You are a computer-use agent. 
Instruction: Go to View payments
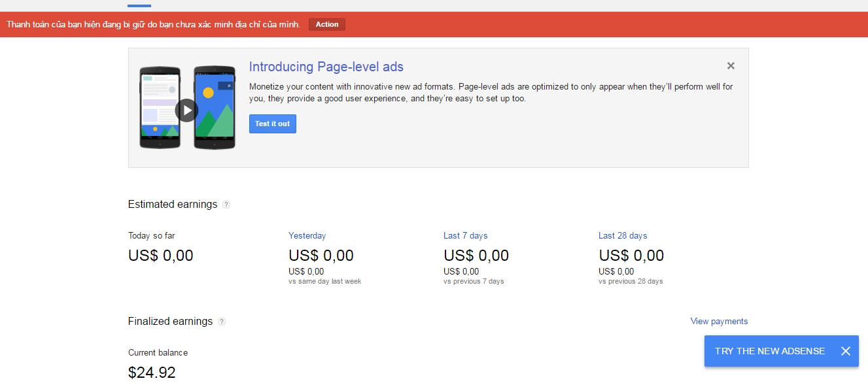(719, 321)
